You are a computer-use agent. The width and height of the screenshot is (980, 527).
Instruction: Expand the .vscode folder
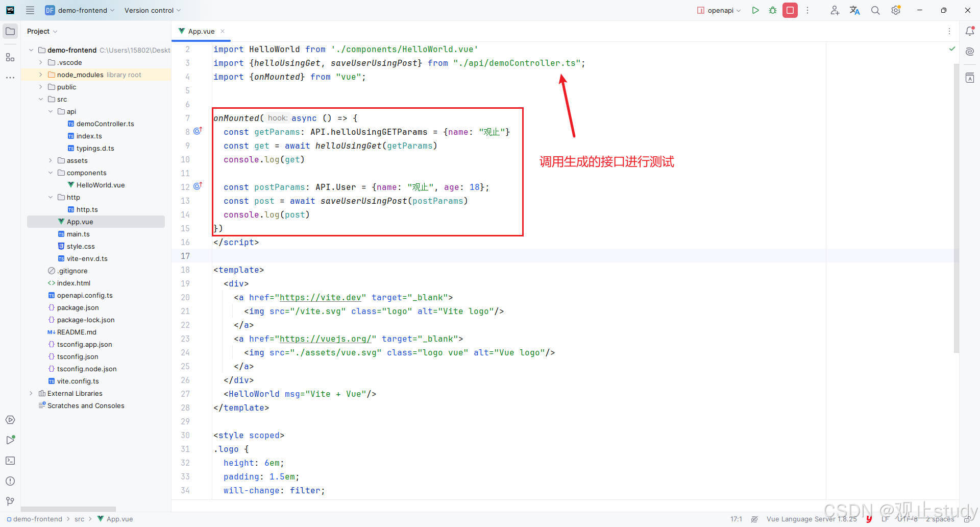click(40, 62)
